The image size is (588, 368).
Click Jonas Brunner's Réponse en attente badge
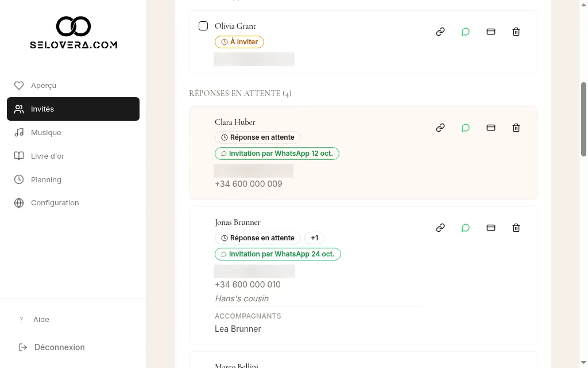(x=258, y=238)
